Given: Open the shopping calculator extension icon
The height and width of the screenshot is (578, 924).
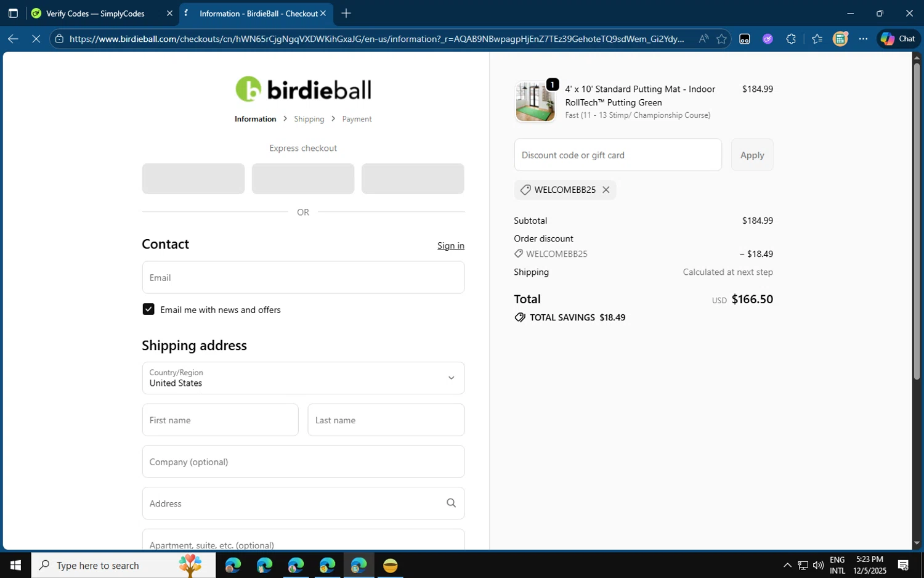Looking at the screenshot, I should click(x=840, y=39).
